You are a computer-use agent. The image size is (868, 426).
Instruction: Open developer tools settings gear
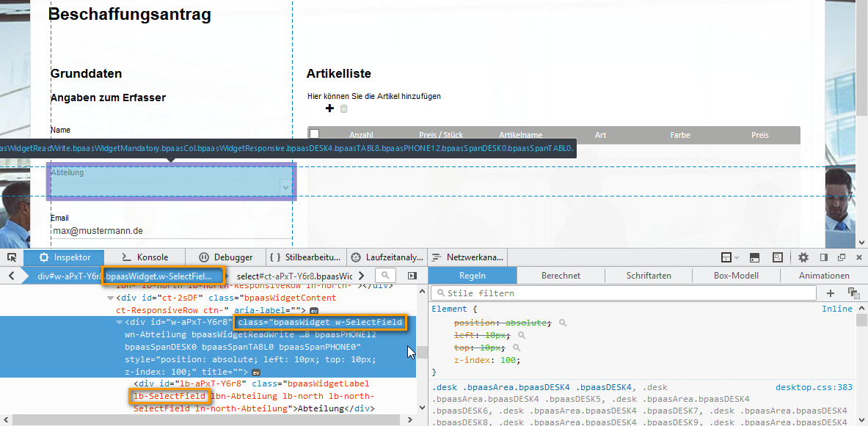[803, 257]
